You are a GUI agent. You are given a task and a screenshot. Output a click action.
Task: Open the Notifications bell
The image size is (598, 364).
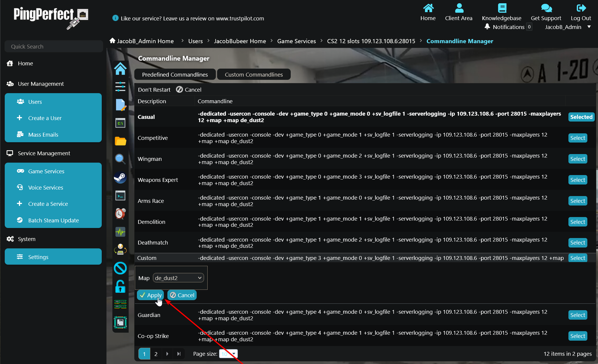pyautogui.click(x=487, y=27)
